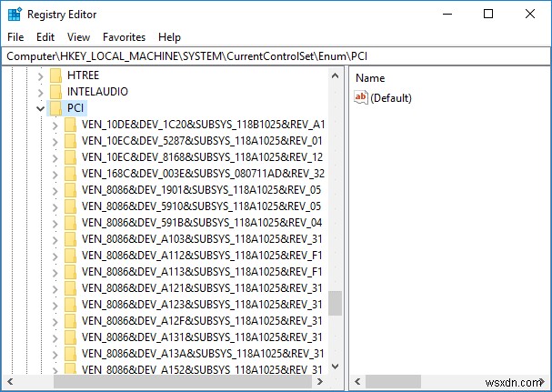
Task: Select key VEN_8086&DEV_A13A&SUBSYS_118A1025&REV_31
Action: (203, 354)
